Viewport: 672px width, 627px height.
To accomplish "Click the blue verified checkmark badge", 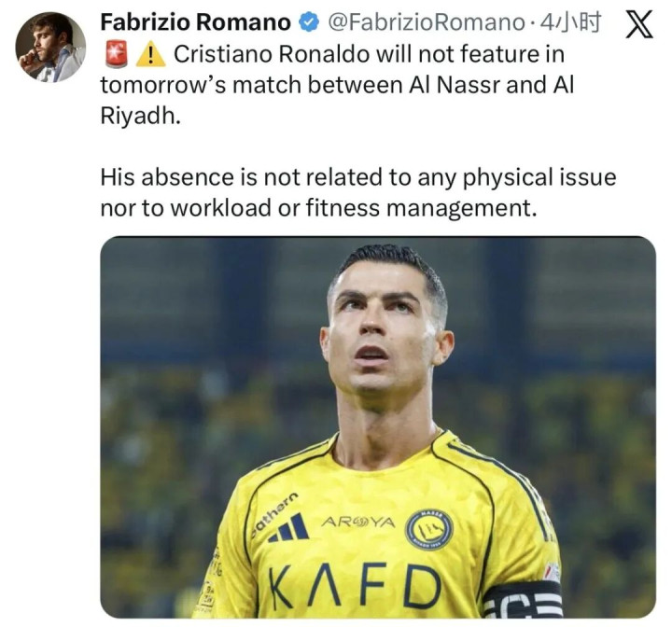I will click(309, 22).
